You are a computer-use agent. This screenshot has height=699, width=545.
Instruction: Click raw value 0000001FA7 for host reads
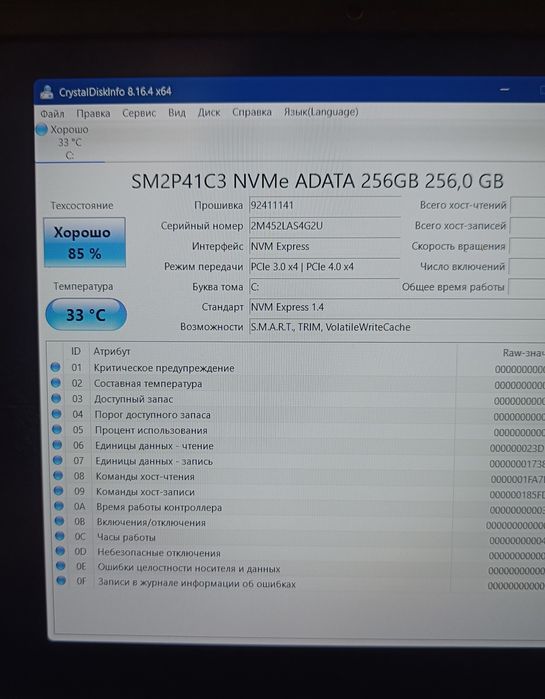click(517, 480)
